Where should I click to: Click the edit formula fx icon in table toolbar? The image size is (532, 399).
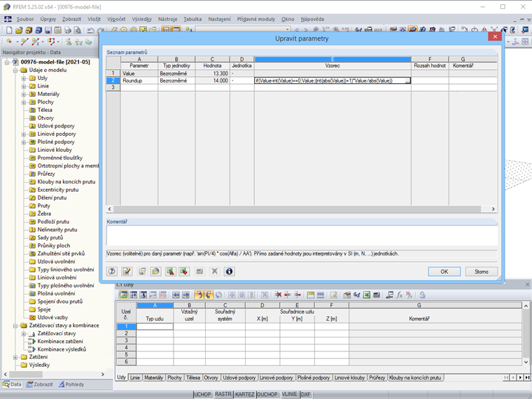click(400, 295)
